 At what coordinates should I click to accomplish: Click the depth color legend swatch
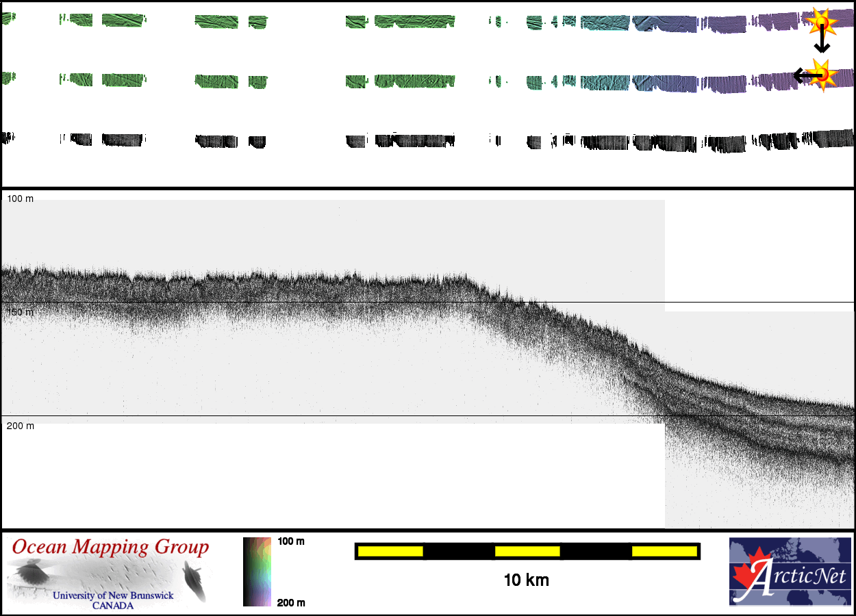(x=257, y=572)
